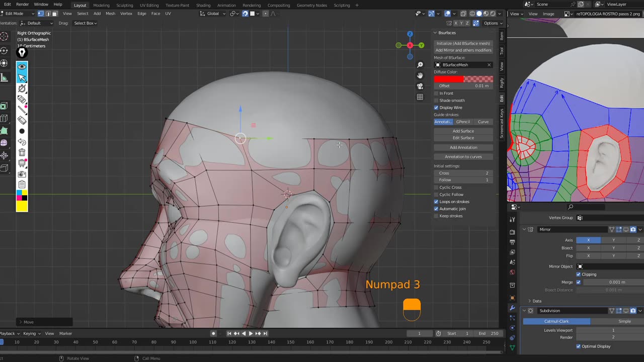Open the Output properties tab icon
This screenshot has width=644, height=362.
click(512, 242)
